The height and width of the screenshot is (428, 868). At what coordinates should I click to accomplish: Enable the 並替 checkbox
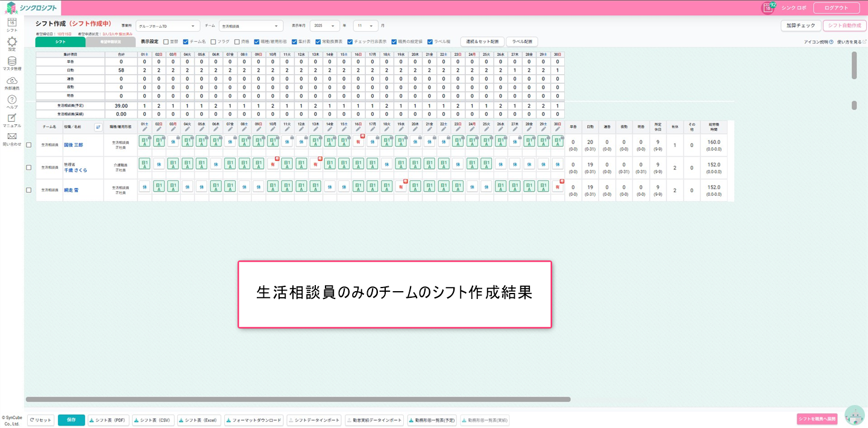[166, 42]
